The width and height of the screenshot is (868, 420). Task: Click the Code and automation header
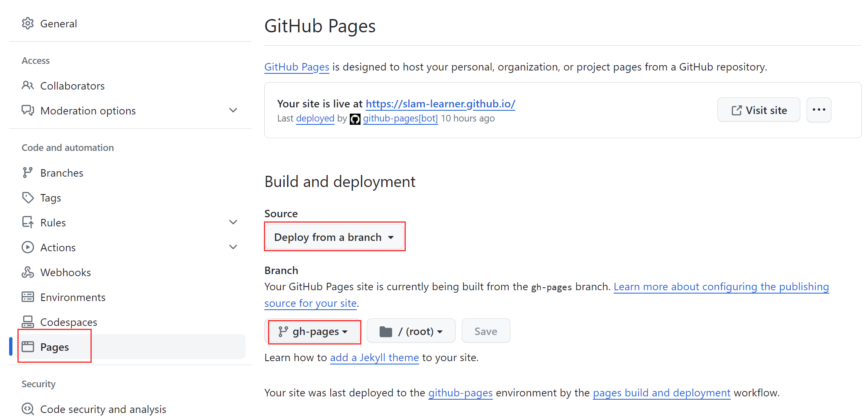coord(68,148)
